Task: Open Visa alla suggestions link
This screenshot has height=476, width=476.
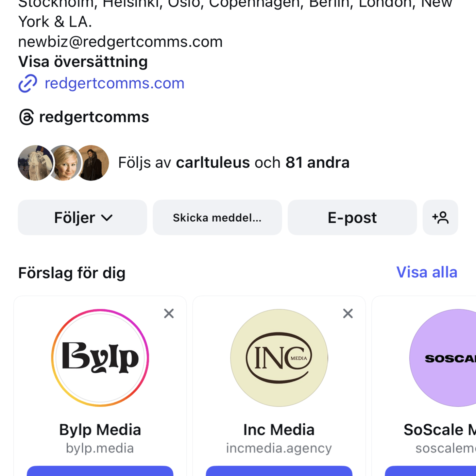Action: tap(427, 272)
